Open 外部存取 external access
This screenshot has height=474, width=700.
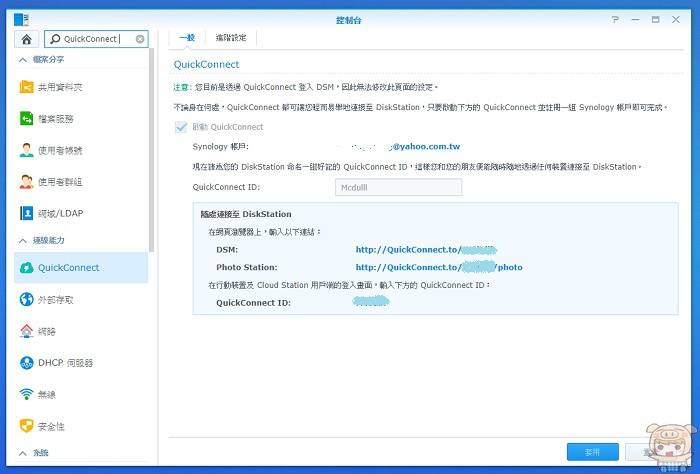pos(56,299)
